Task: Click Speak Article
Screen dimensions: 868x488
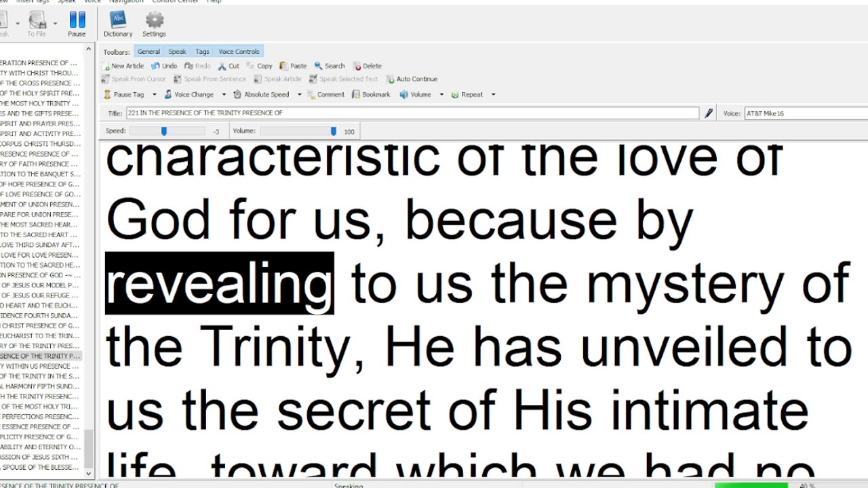Action: pyautogui.click(x=277, y=79)
